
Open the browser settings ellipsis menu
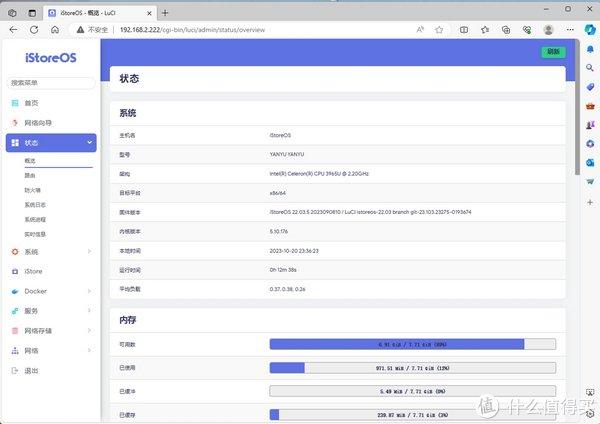click(570, 29)
